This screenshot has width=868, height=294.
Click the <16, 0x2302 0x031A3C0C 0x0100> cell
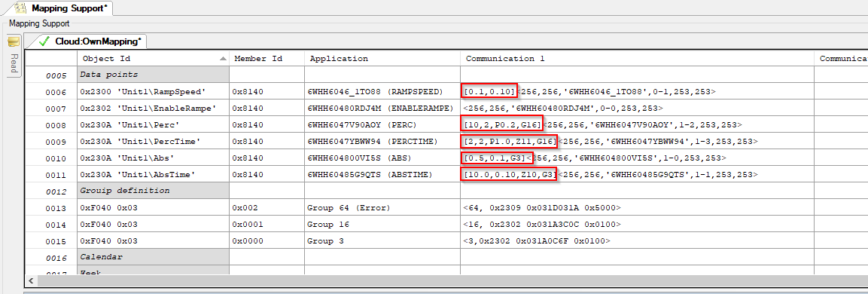tap(637, 225)
